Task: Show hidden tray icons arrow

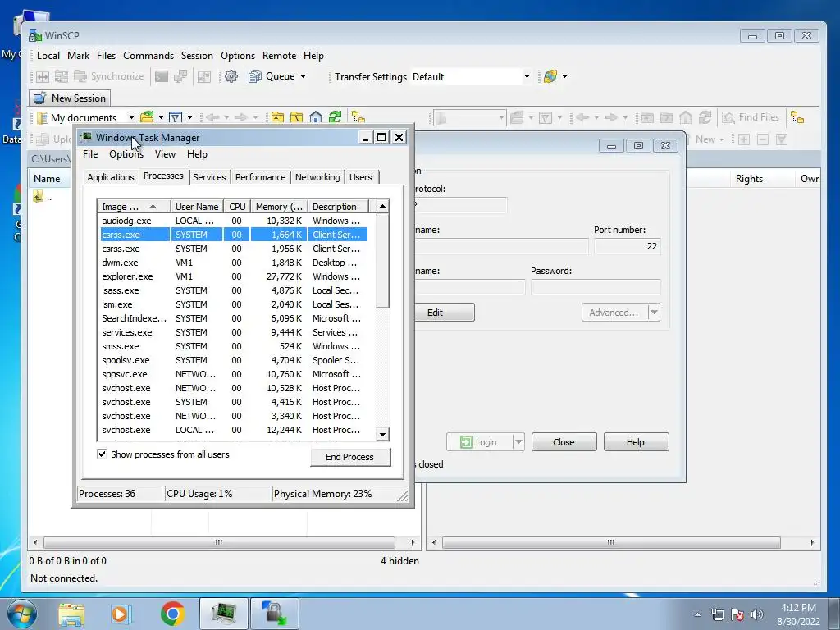Action: tap(697, 614)
